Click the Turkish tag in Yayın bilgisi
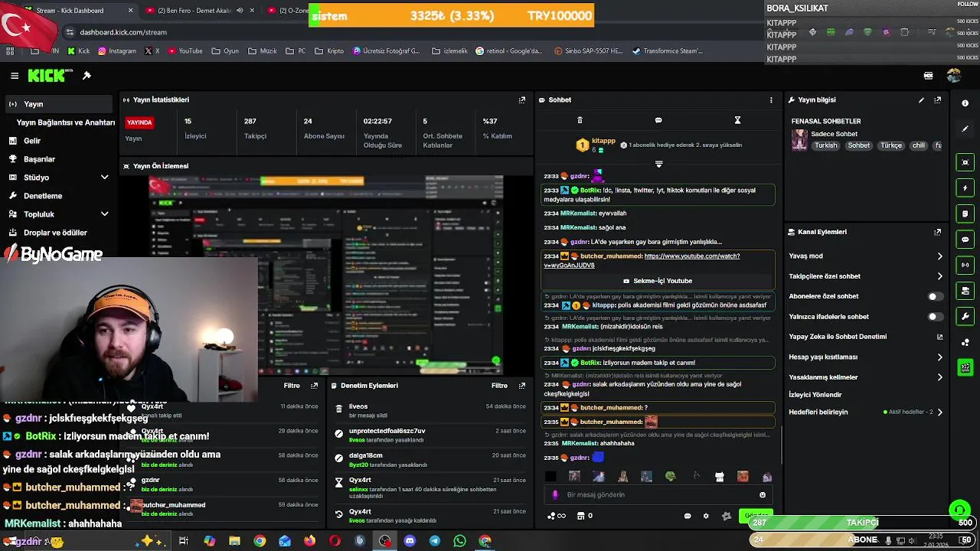 click(825, 145)
